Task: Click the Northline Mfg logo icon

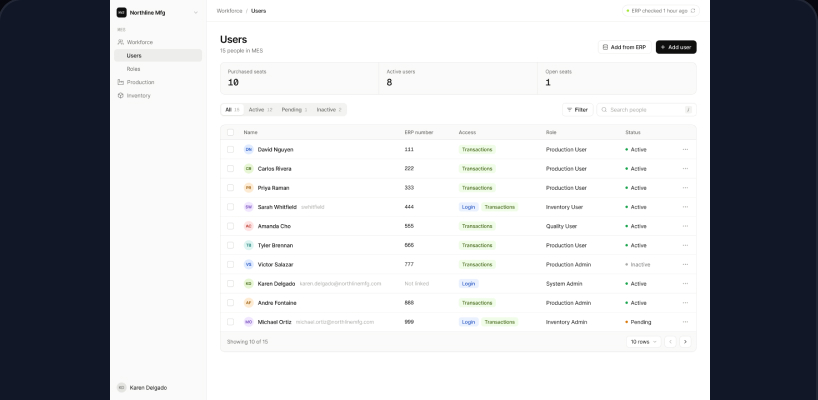Action: (121, 13)
